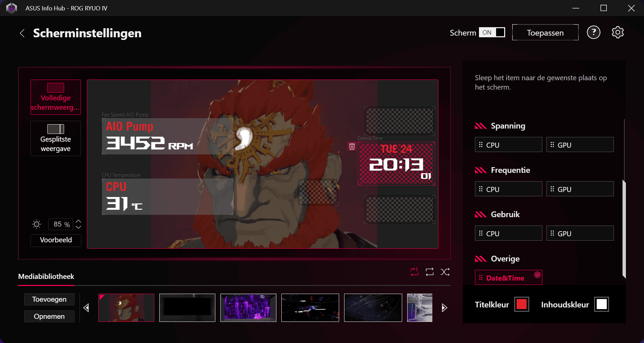Screen dimensions: 644x343
Task: Click the back arrow beside Scherminstellingen
Action: [22, 33]
